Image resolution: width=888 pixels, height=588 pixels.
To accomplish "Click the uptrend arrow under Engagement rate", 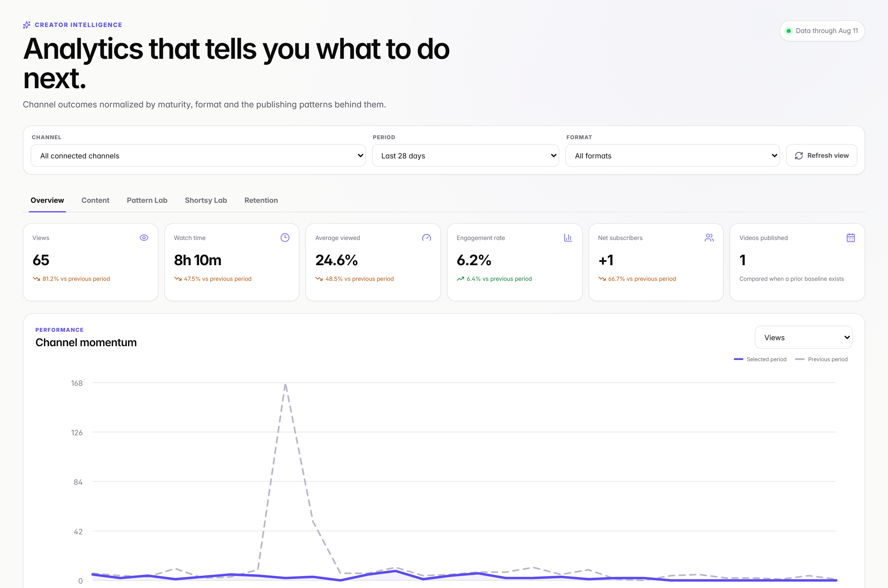I will (460, 279).
